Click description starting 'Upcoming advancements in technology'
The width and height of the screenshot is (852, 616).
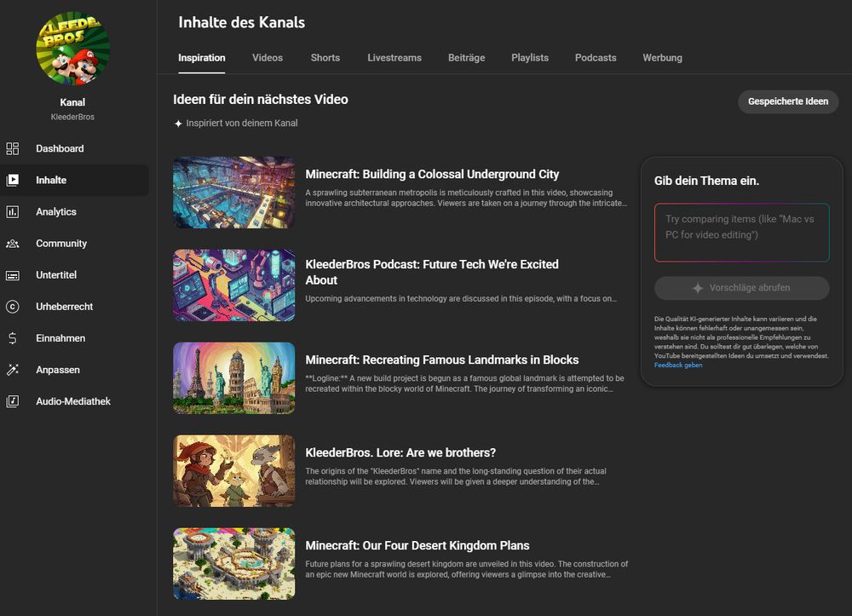coord(461,298)
